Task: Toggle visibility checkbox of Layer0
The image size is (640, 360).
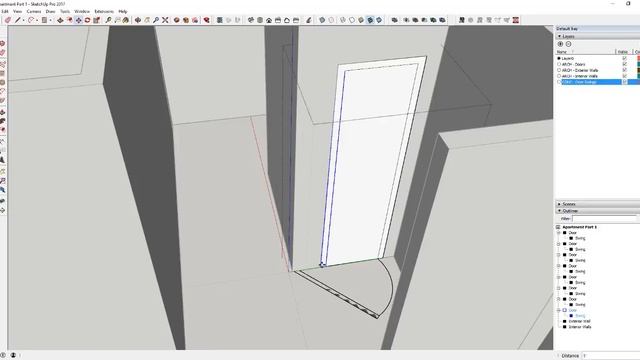Action: click(624, 58)
